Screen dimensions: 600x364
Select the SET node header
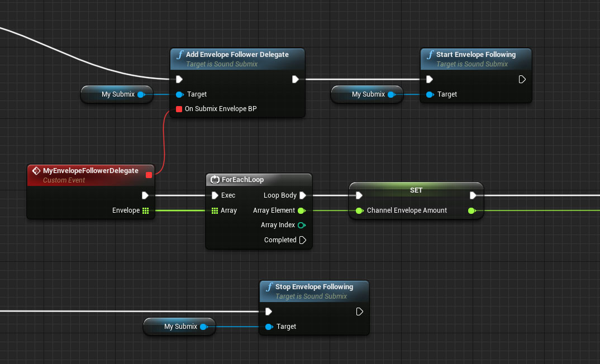416,190
